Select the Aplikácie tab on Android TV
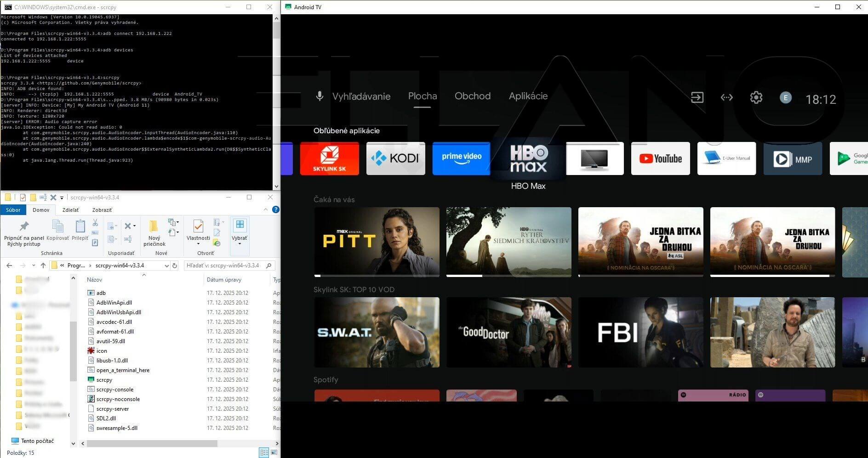 click(528, 96)
